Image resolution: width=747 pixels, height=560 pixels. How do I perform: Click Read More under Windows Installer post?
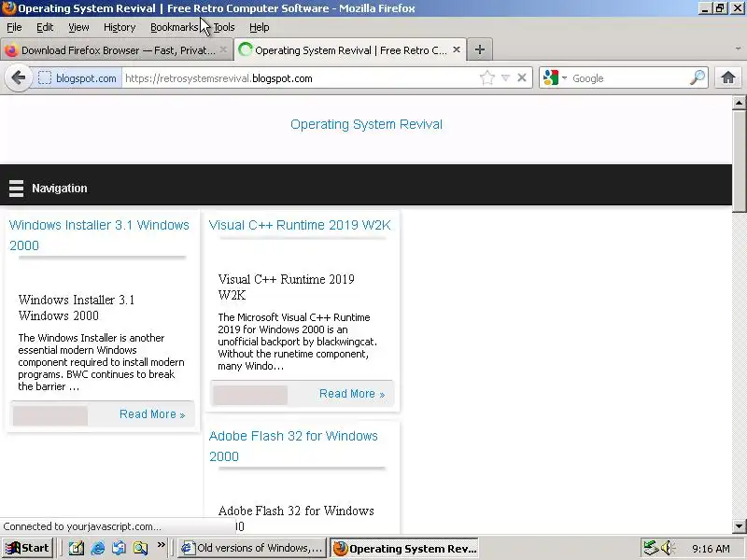[152, 414]
